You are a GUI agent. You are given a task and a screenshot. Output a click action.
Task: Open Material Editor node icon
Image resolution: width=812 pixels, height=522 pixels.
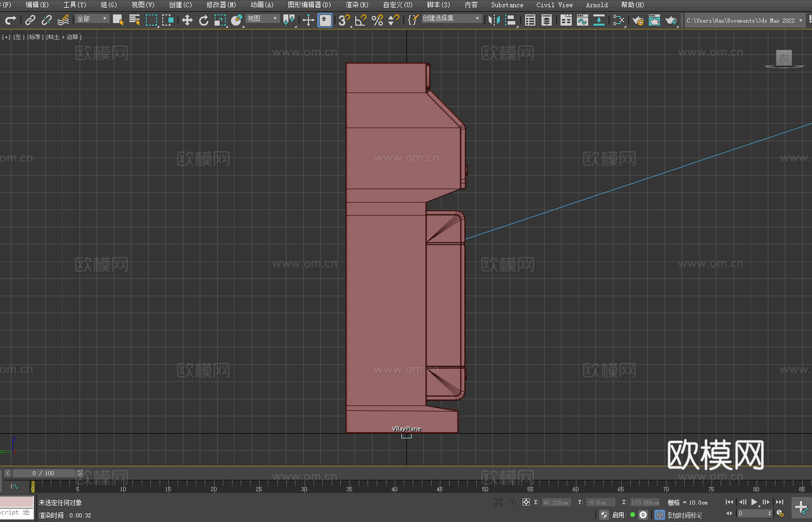point(618,20)
